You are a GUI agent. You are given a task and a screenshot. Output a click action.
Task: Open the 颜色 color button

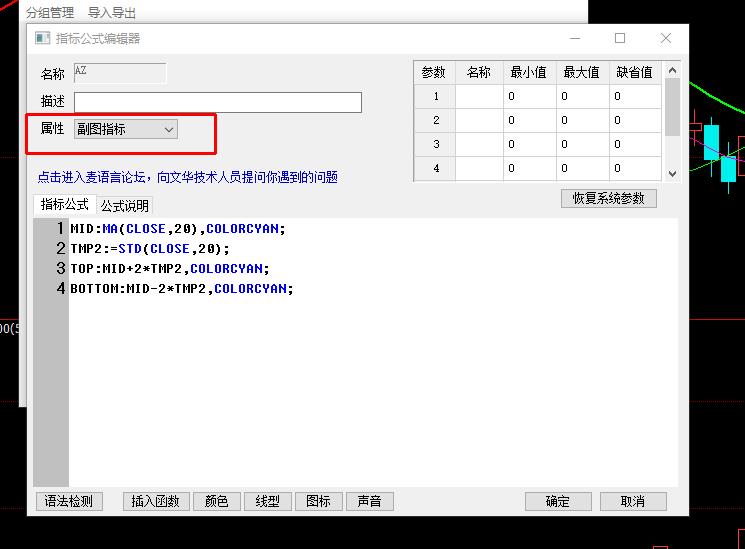(x=217, y=501)
